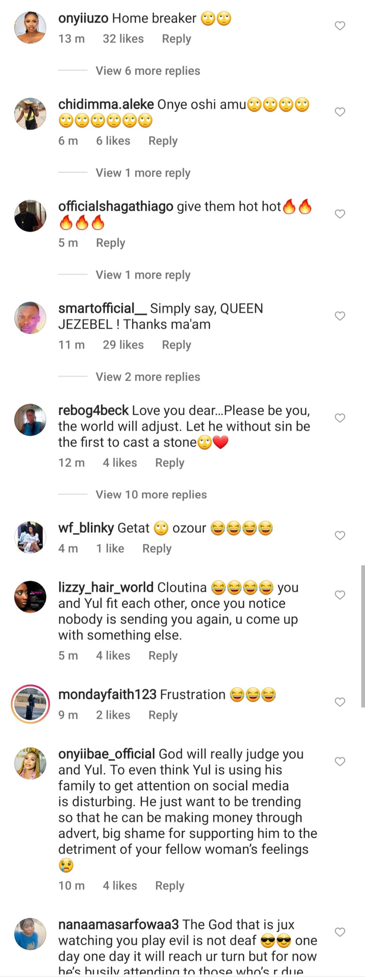The height and width of the screenshot is (980, 365).
Task: Tap heart beside wf_blinky's comment
Action: [x=339, y=536]
